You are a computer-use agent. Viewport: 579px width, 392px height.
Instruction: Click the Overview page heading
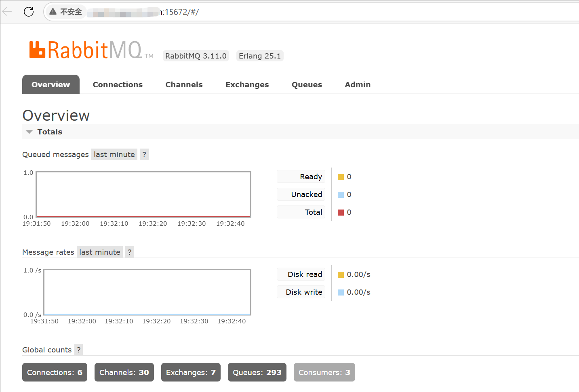tap(56, 115)
